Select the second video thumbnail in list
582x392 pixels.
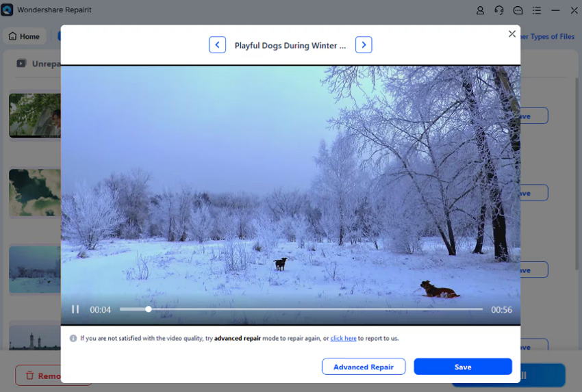coord(34,193)
